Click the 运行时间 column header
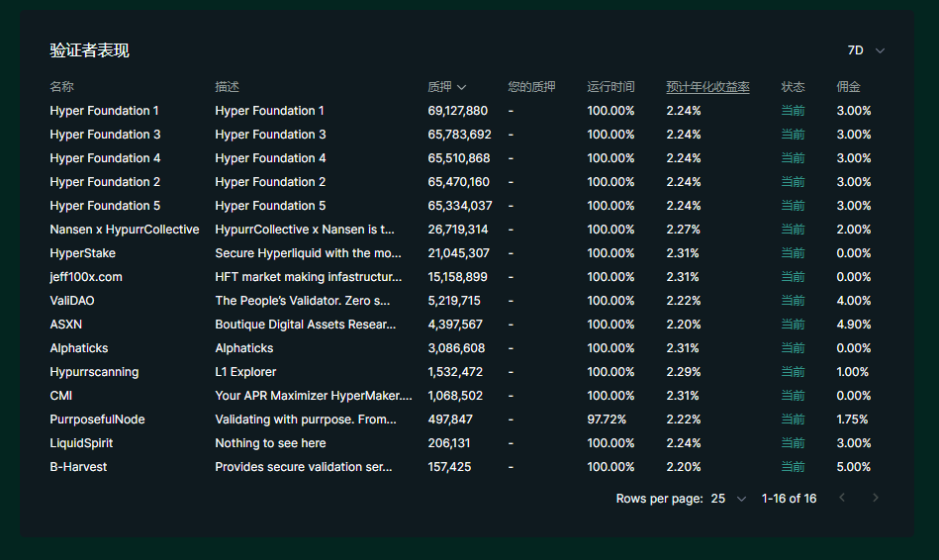Screen dimensions: 939x560 [x=610, y=87]
